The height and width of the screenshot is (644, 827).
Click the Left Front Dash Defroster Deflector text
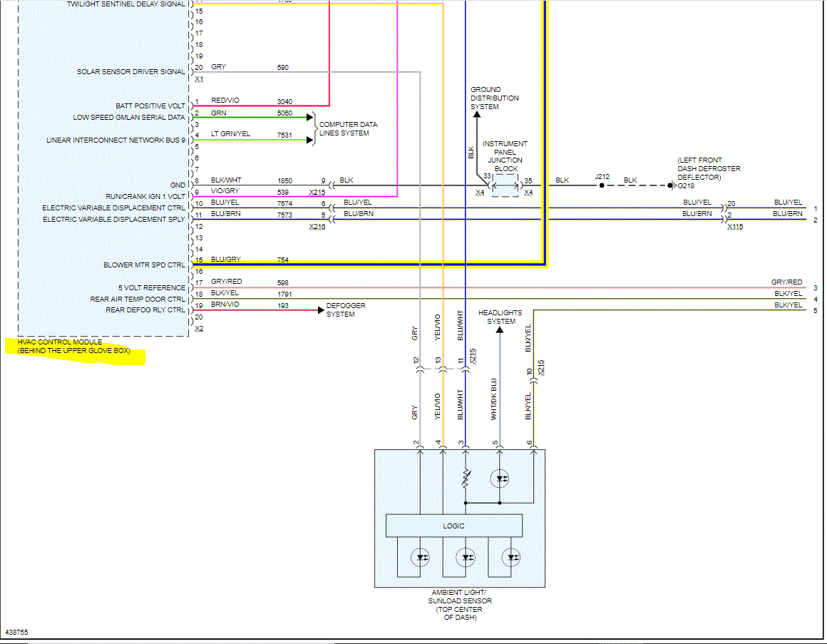(708, 168)
